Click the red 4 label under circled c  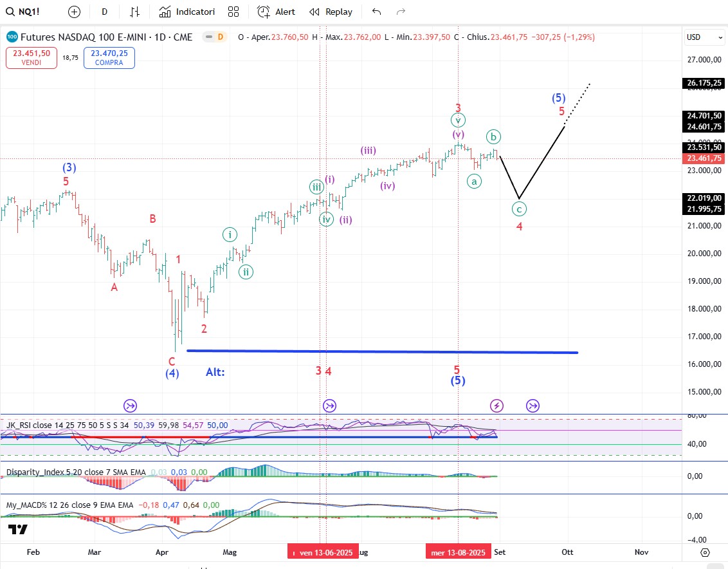(520, 227)
